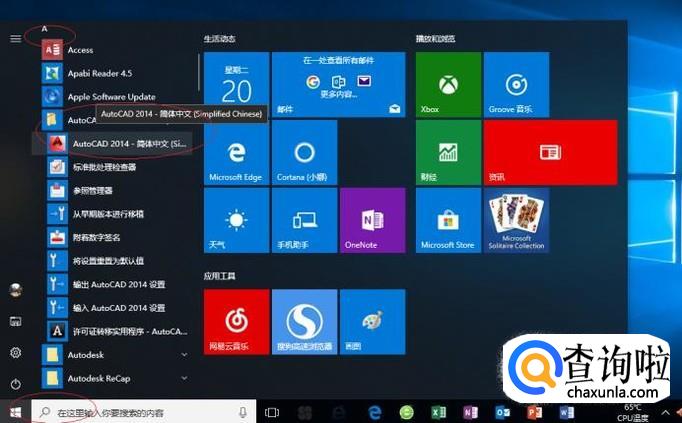Open the 财经 finance tile
682x423 pixels.
[448, 153]
